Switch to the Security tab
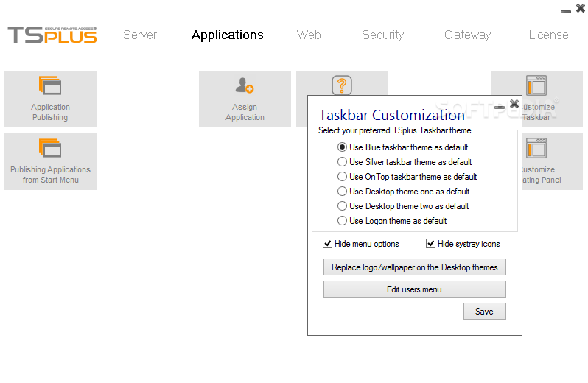 [x=383, y=35]
